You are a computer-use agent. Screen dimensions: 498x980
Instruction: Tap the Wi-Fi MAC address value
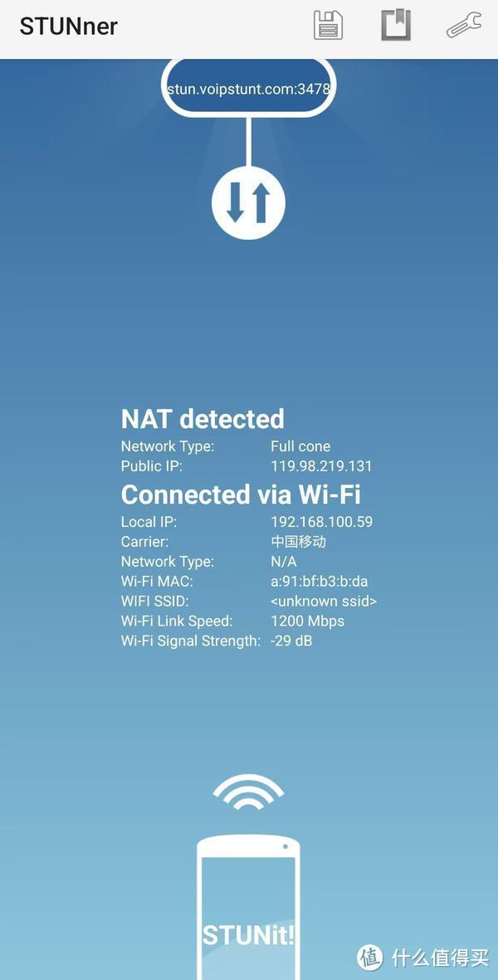[320, 581]
